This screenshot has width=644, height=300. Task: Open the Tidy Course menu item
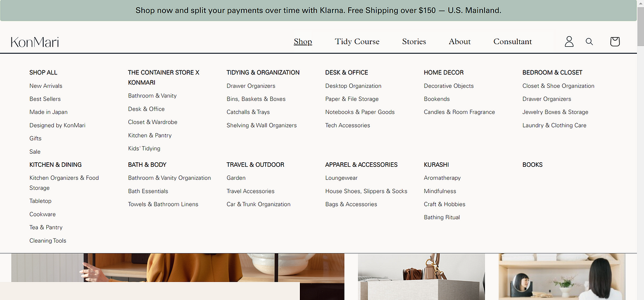pyautogui.click(x=357, y=42)
